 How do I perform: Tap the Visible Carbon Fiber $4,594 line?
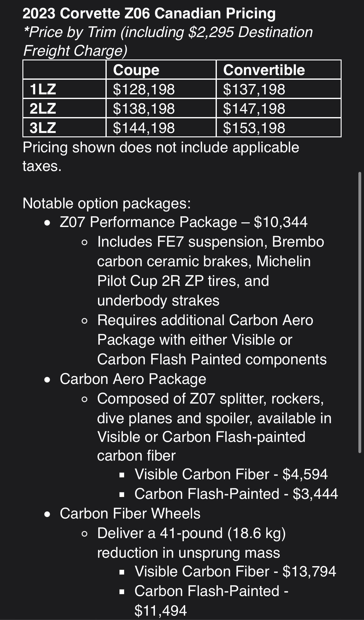pyautogui.click(x=231, y=474)
